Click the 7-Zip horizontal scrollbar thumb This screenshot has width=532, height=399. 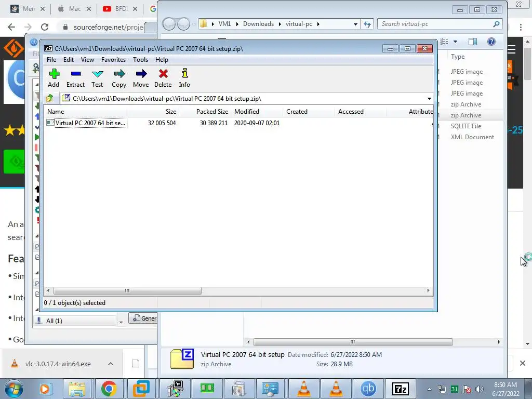point(127,291)
